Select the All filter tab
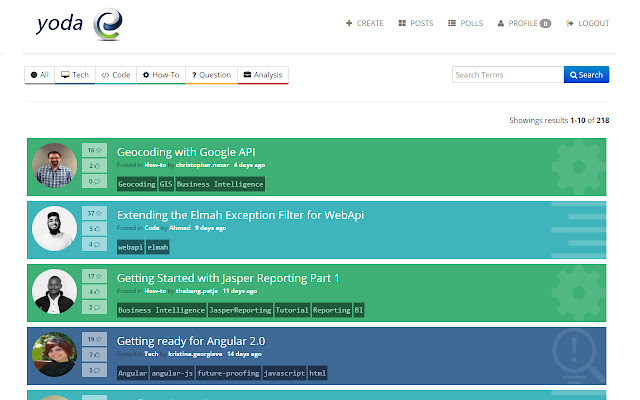 [x=40, y=75]
